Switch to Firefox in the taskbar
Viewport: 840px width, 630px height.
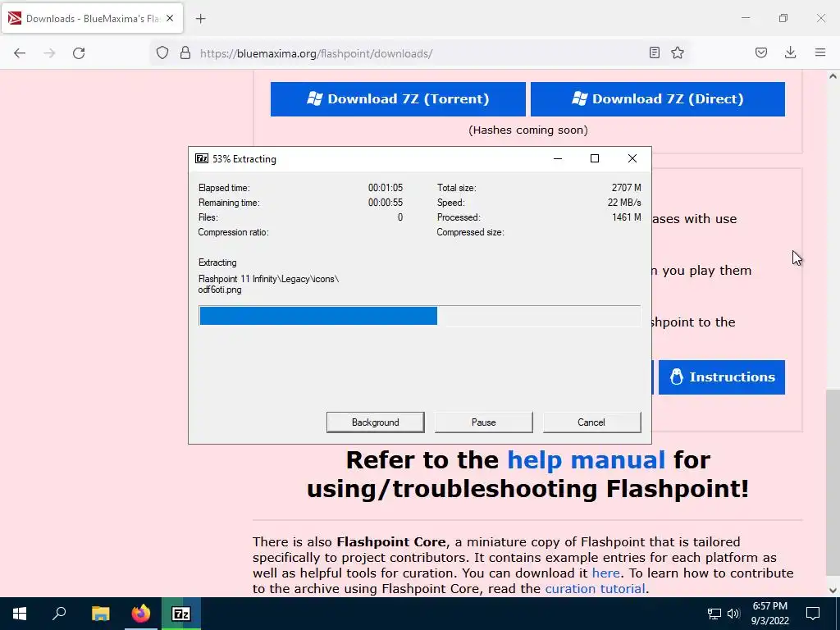(x=141, y=614)
